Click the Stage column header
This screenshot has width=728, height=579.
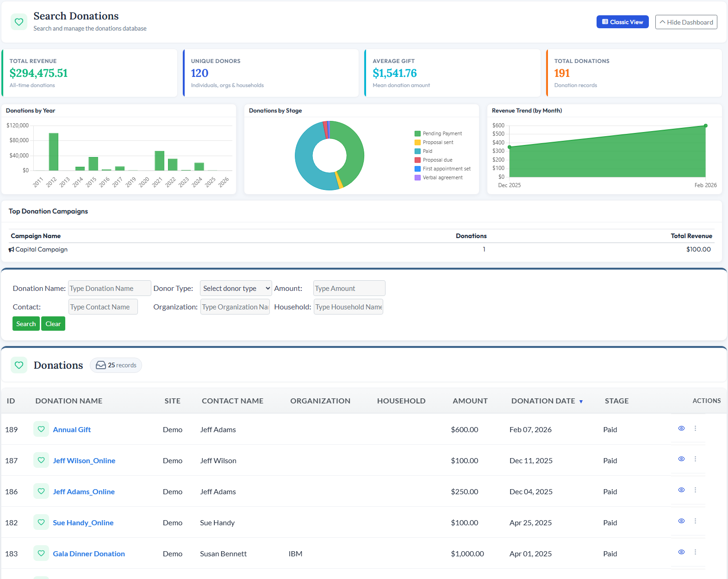pyautogui.click(x=617, y=401)
